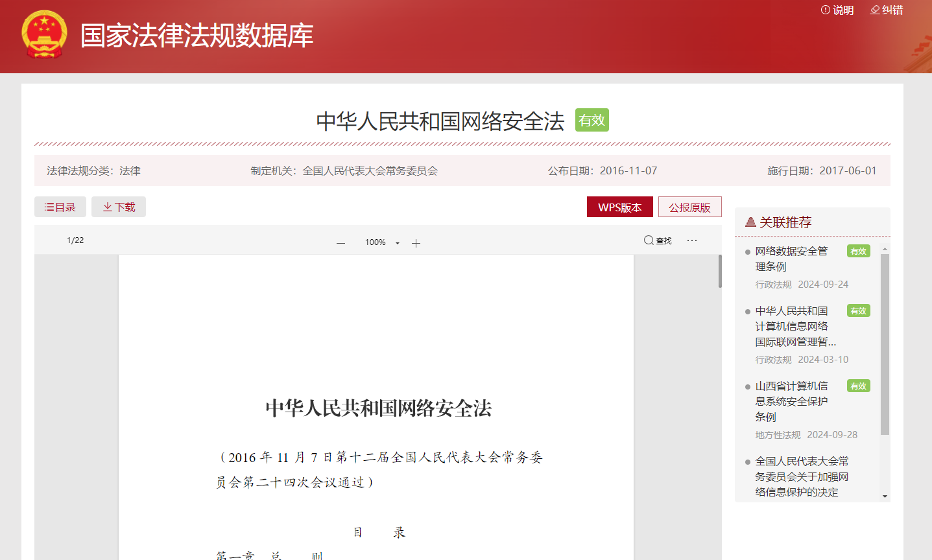Open 网络数据安全管理条例 related link
Viewport: 932px width, 560px height.
[791, 259]
